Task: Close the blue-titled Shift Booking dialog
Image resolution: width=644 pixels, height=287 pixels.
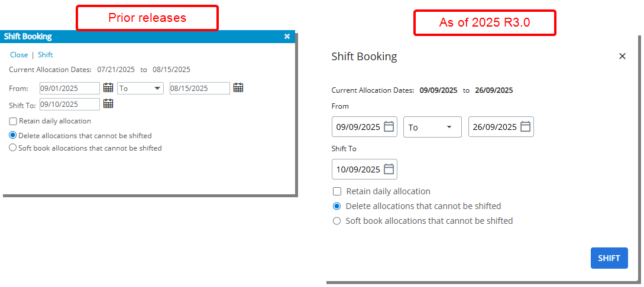Action: (287, 37)
